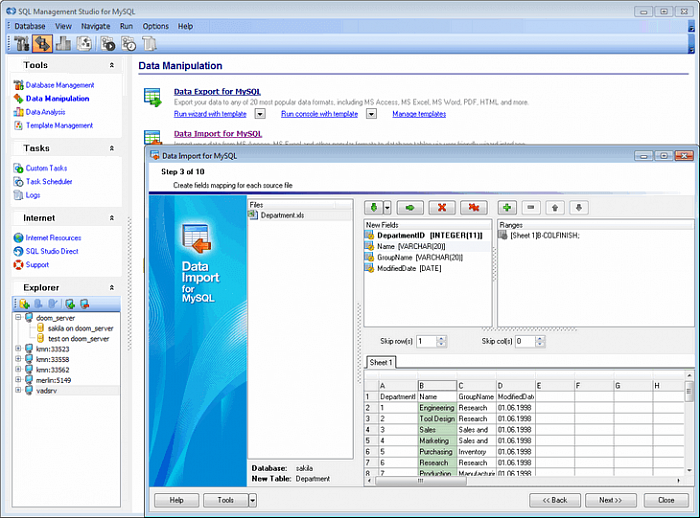Image resolution: width=700 pixels, height=518 pixels.
Task: Open Database Management from the top toolbar
Action: (x=21, y=44)
